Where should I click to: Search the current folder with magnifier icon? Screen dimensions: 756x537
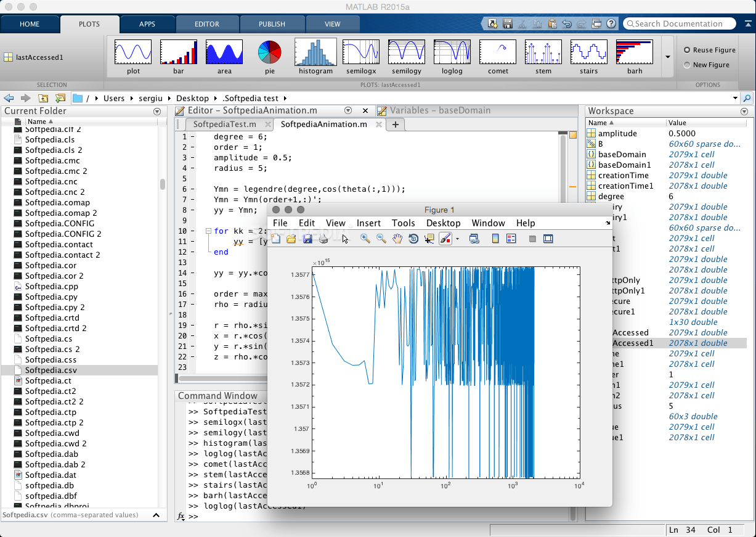click(x=747, y=98)
